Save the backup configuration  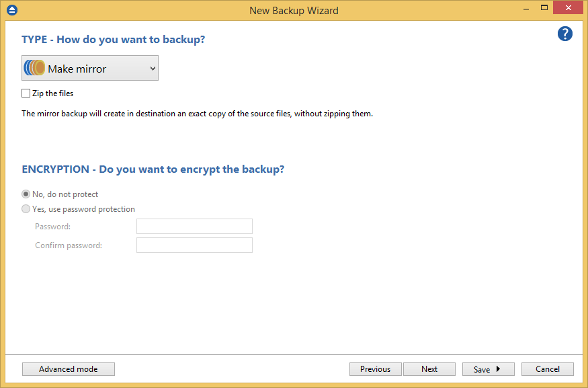point(482,368)
